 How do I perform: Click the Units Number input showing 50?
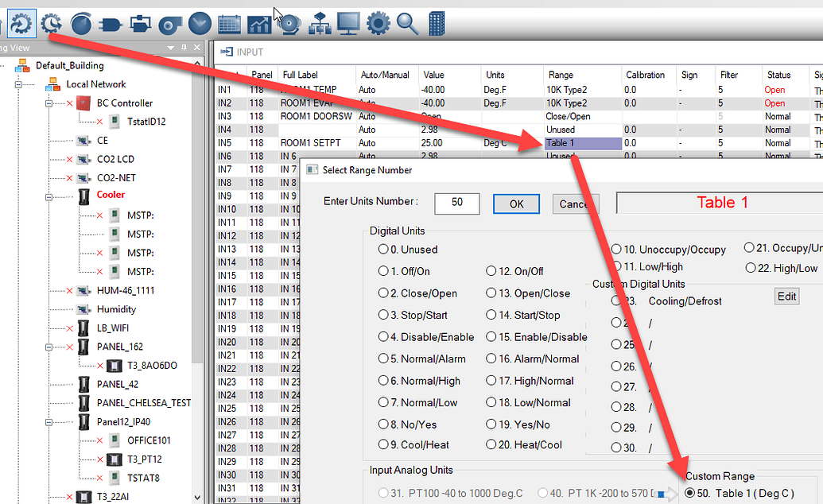click(456, 204)
